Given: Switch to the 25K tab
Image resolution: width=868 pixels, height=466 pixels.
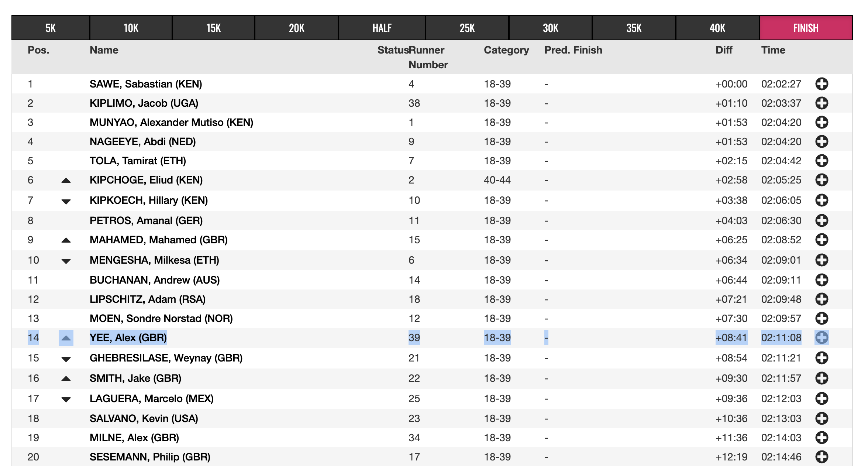Looking at the screenshot, I should click(467, 28).
